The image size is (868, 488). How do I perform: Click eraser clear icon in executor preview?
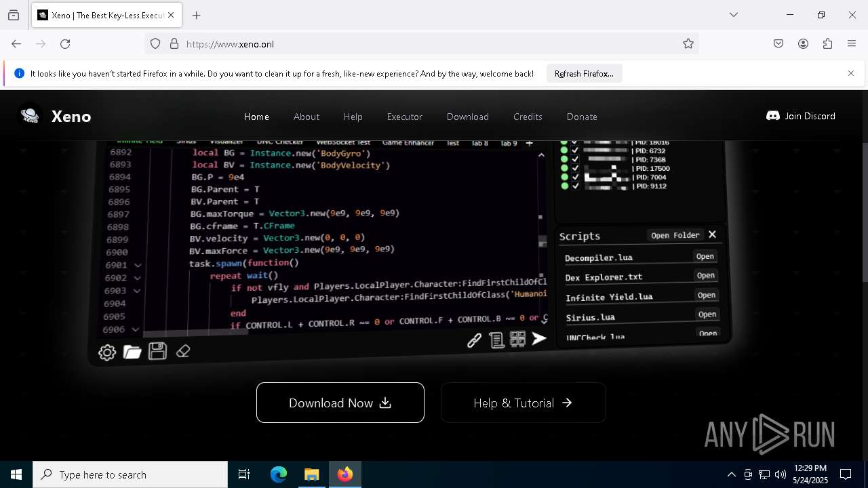pyautogui.click(x=183, y=351)
